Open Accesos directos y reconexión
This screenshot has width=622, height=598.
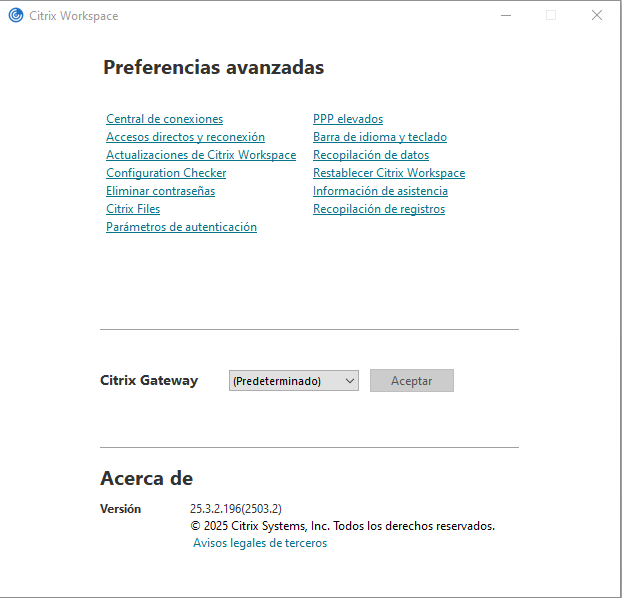[185, 137]
